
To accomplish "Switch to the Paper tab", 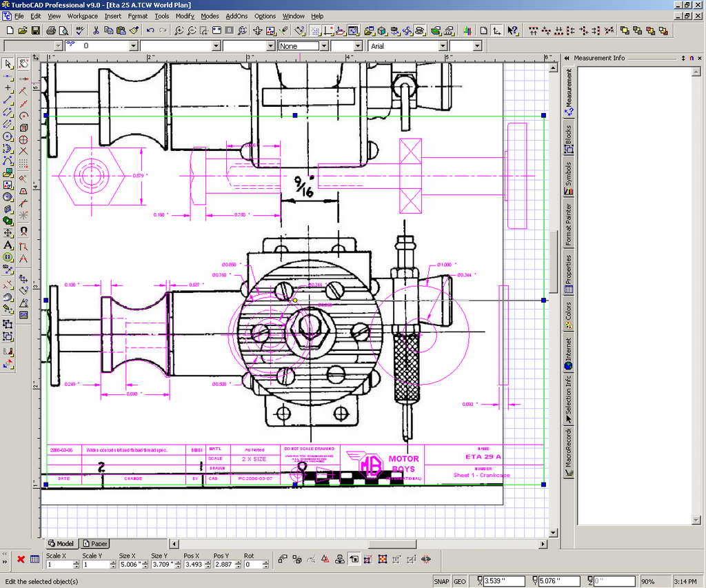I will click(95, 543).
